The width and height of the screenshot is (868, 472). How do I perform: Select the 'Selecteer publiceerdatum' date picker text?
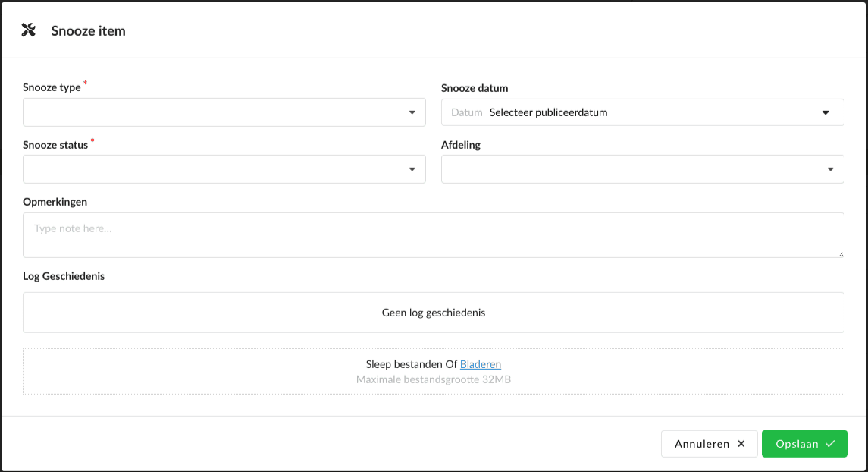point(548,112)
